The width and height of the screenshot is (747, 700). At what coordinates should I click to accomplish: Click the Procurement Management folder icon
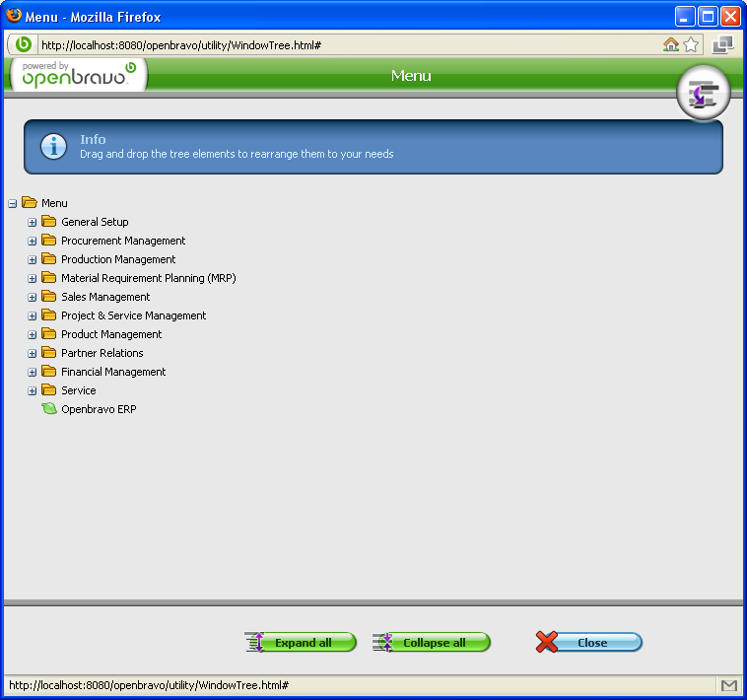pyautogui.click(x=48, y=240)
